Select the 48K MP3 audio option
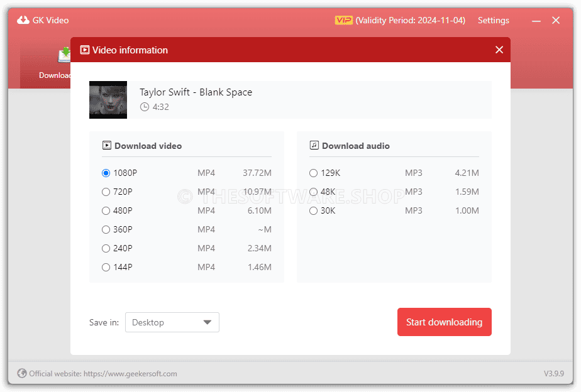 tap(314, 192)
